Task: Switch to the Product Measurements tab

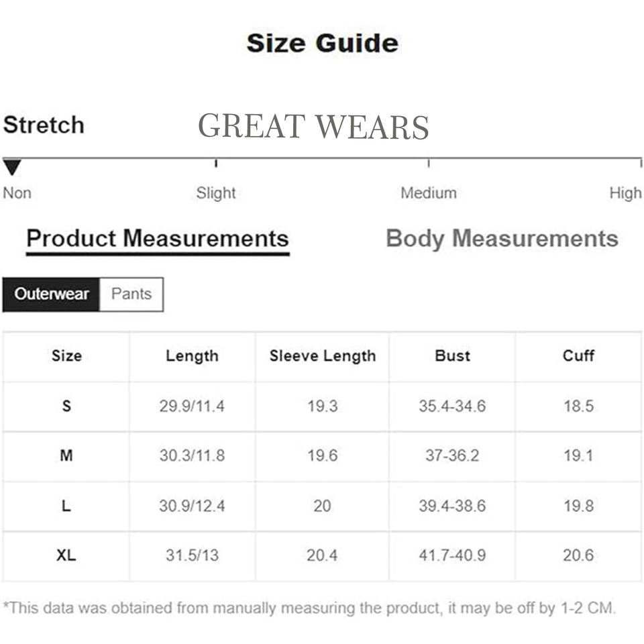Action: pos(158,239)
